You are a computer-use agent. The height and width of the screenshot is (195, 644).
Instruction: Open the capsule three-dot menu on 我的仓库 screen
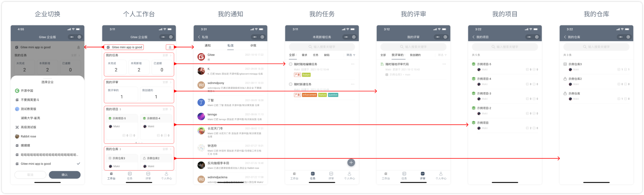(620, 37)
